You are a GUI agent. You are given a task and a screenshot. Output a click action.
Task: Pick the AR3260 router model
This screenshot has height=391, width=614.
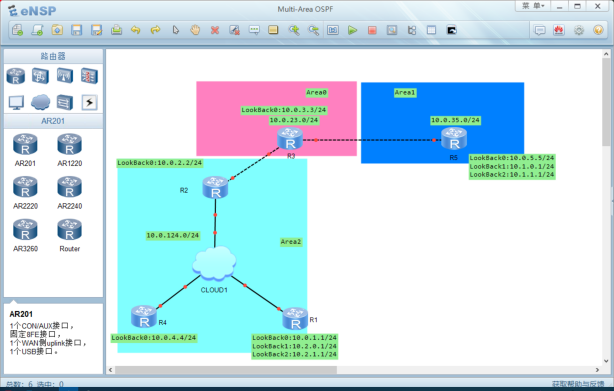click(25, 235)
